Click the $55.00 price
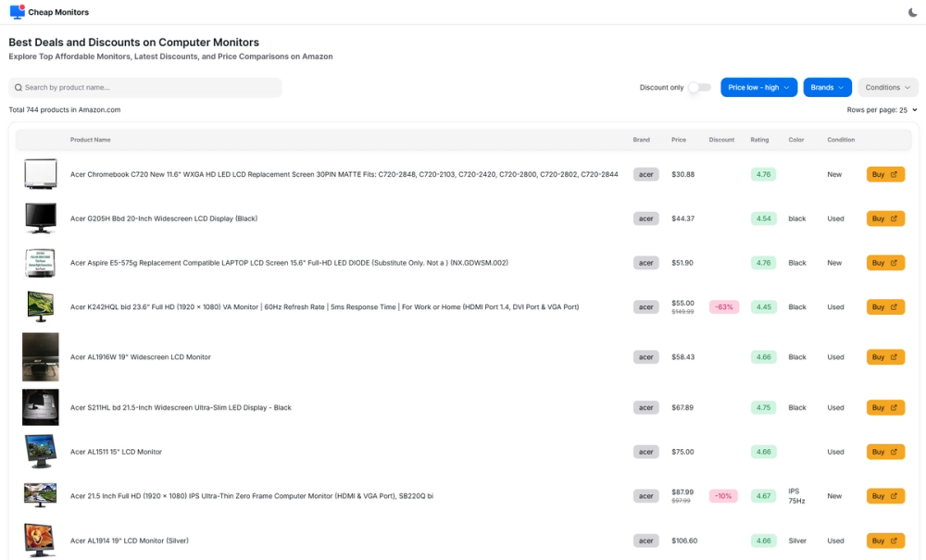The height and width of the screenshot is (560, 926). [682, 303]
